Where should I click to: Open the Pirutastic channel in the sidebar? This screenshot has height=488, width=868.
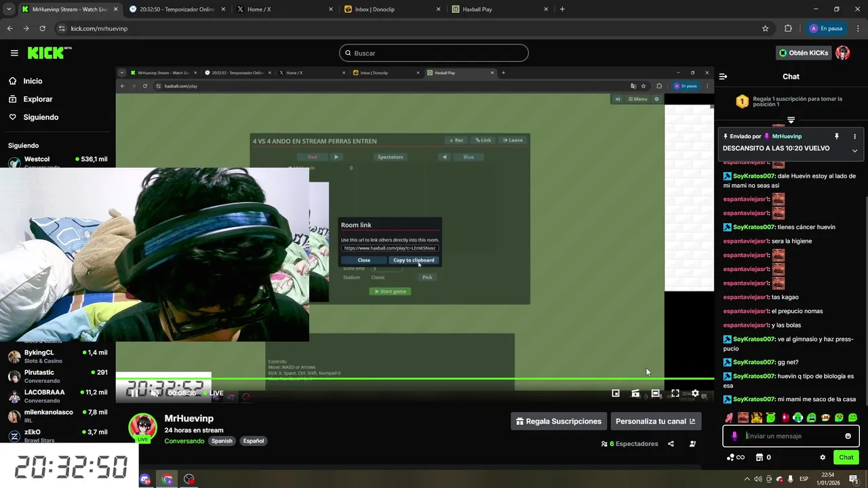(x=58, y=376)
